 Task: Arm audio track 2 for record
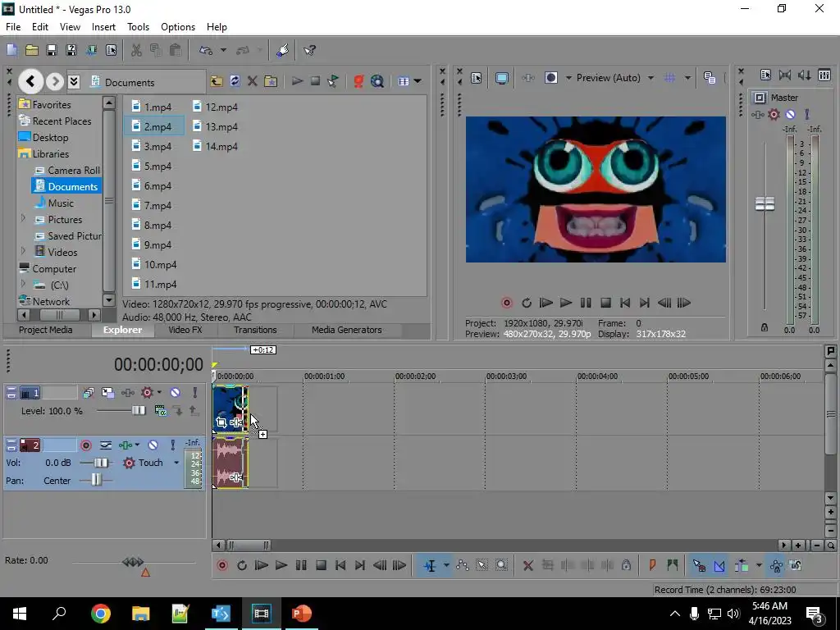85,445
